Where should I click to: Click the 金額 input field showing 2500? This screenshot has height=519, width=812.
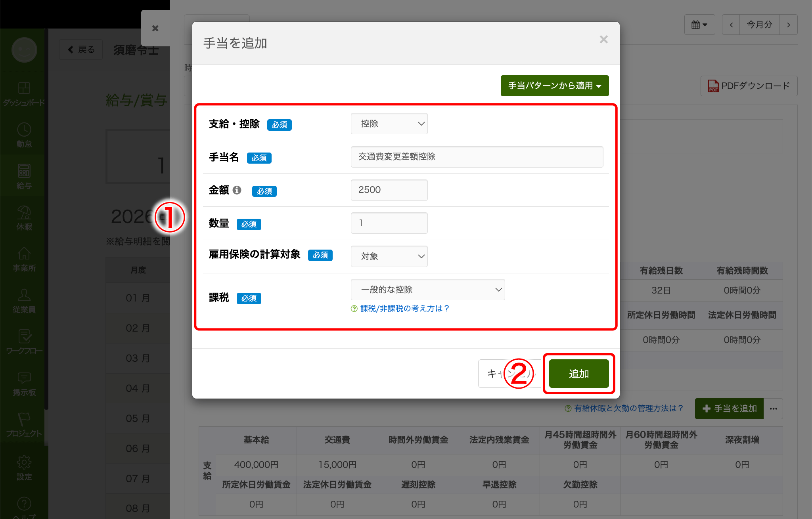389,190
